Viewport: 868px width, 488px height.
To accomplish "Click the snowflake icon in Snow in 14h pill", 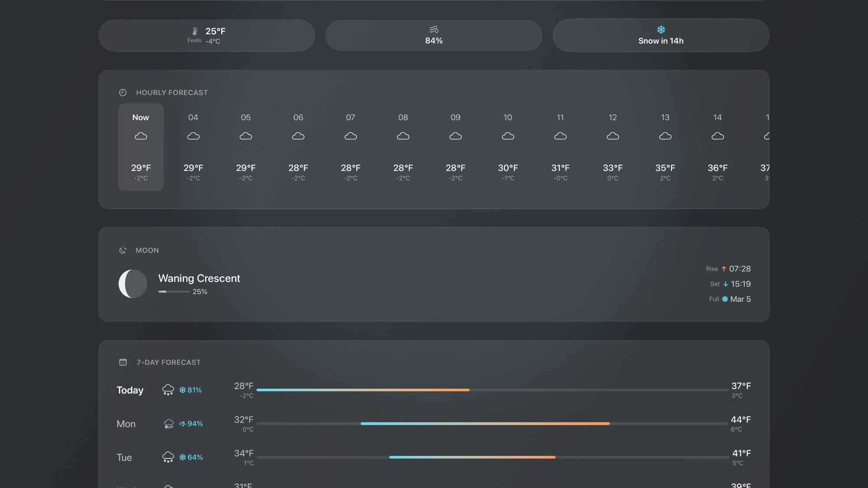I will pos(661,29).
